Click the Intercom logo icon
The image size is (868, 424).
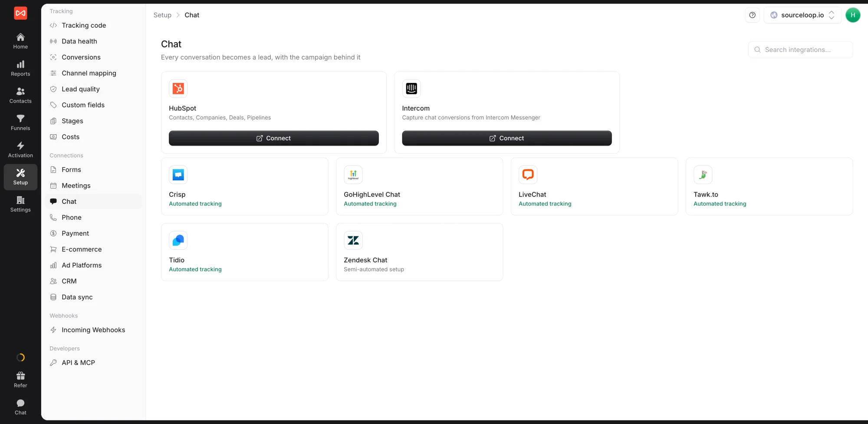pos(411,89)
